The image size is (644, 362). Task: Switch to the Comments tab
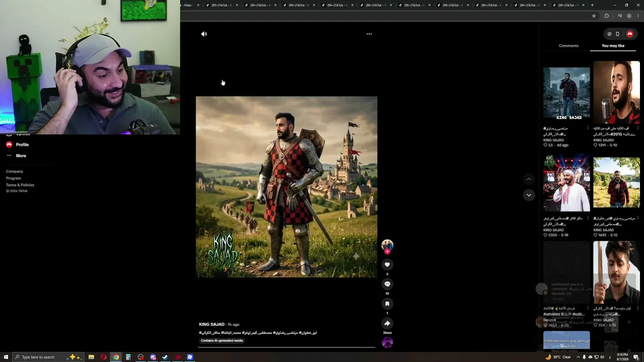coord(569,46)
